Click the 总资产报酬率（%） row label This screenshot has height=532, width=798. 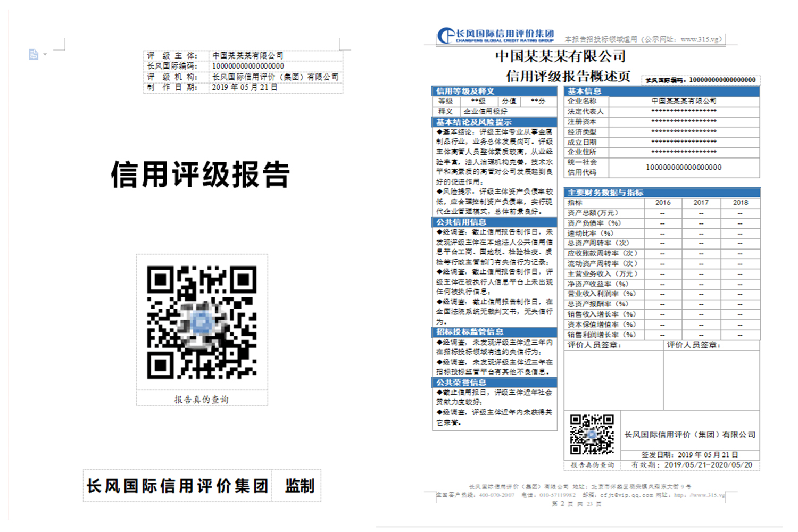598,304
